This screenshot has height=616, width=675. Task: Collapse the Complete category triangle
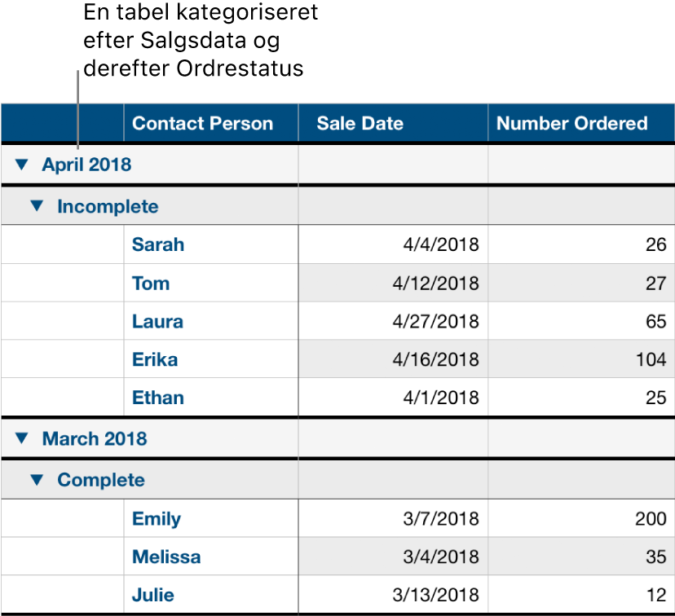[35, 481]
